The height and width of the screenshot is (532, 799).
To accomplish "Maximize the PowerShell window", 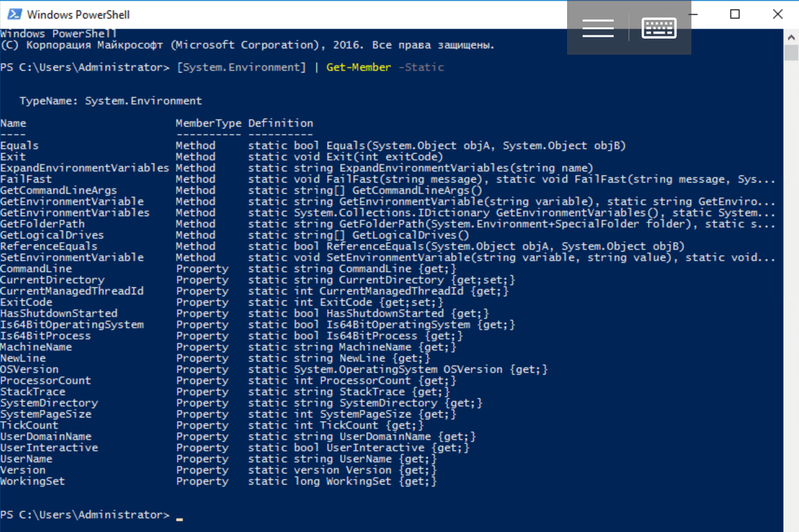I will (x=735, y=14).
